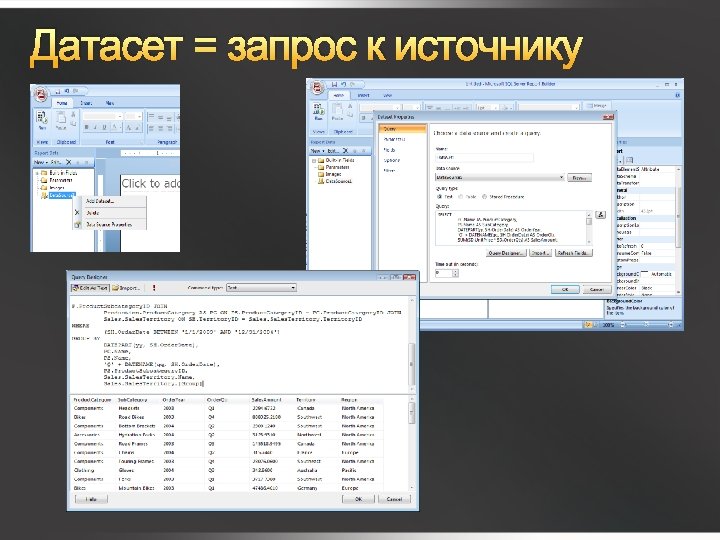The height and width of the screenshot is (540, 720).
Task: Click zoom slider in Report Builder status bar
Action: [x=647, y=325]
